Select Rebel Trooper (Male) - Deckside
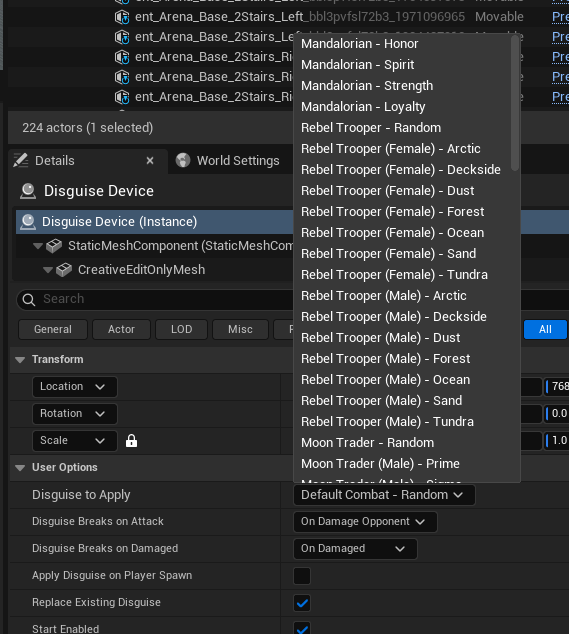This screenshot has width=569, height=634. [394, 317]
